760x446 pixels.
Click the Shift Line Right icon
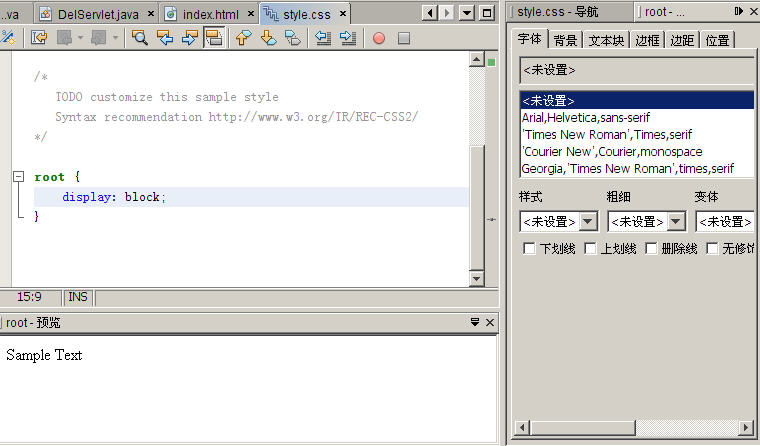347,38
